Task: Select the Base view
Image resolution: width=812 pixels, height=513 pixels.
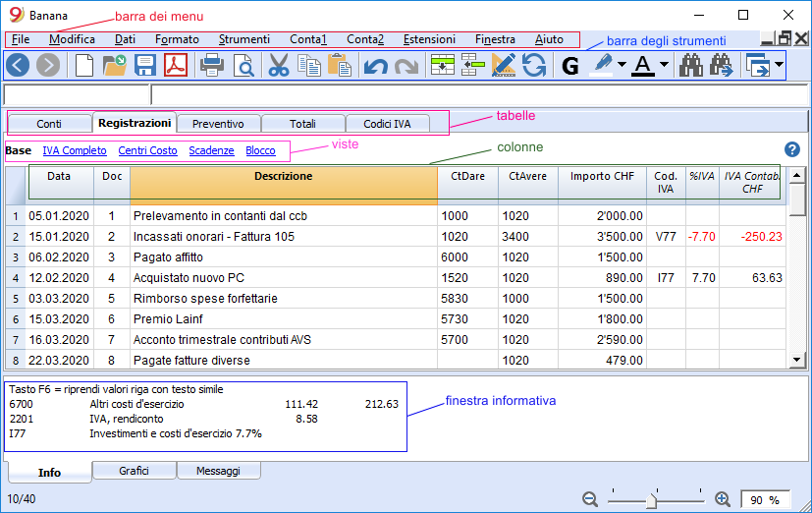Action: click(x=18, y=150)
